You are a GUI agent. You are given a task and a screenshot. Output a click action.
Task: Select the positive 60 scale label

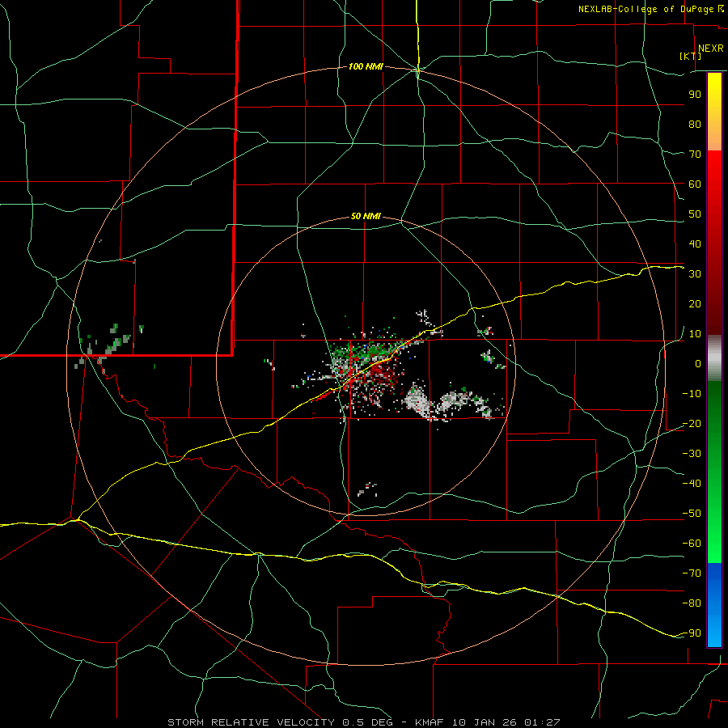pos(695,184)
